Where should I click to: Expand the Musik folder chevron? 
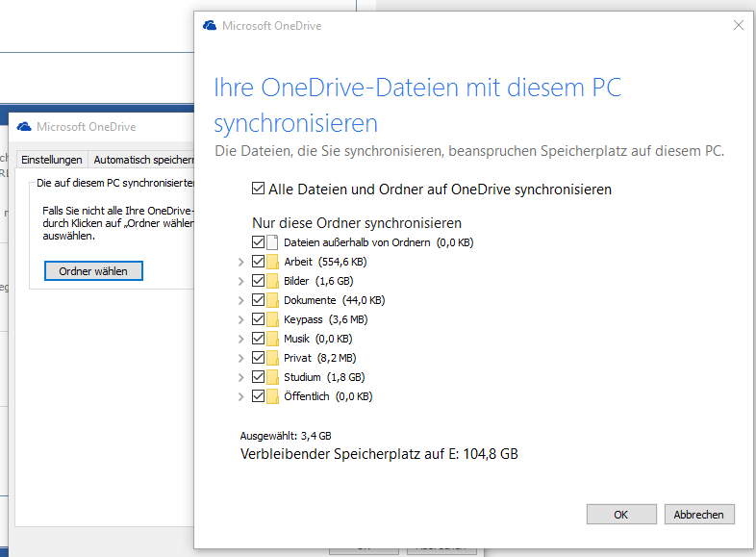pyautogui.click(x=241, y=339)
